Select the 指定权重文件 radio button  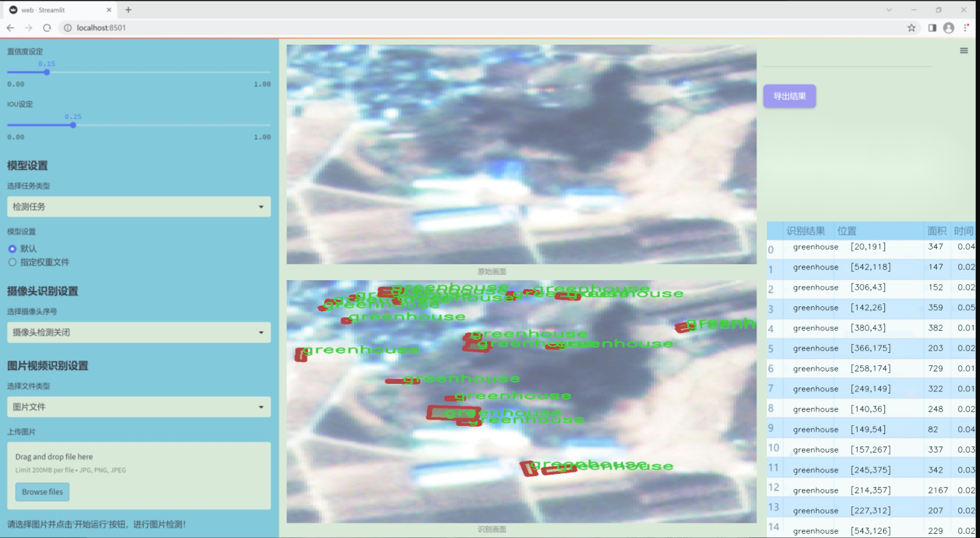(x=12, y=262)
